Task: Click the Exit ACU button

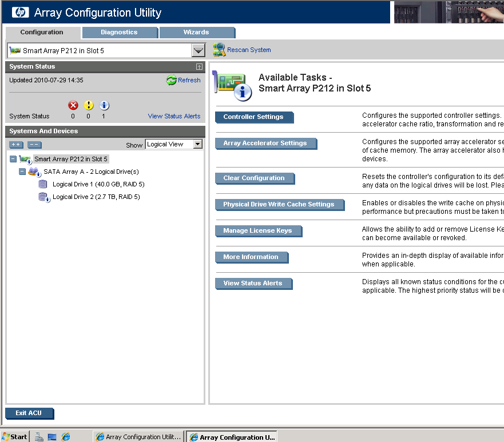Action: point(29,413)
